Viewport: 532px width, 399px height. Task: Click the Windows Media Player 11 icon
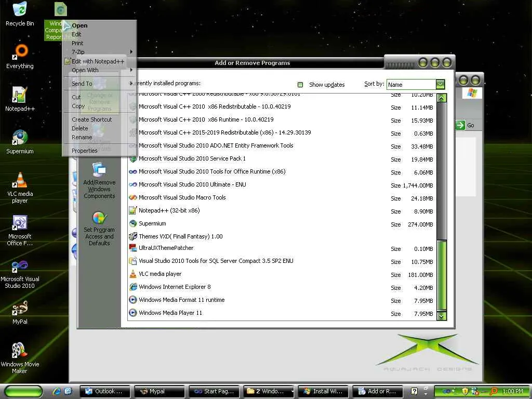click(132, 313)
